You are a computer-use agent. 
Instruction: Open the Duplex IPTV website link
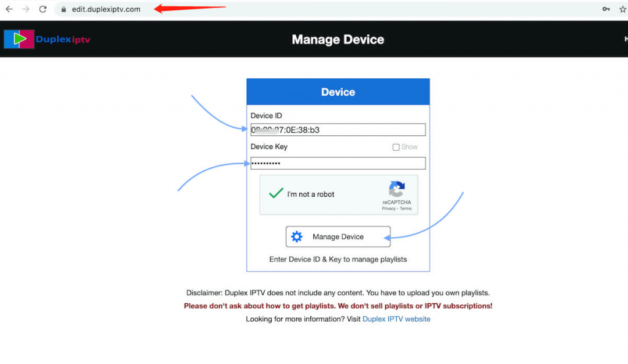(397, 319)
